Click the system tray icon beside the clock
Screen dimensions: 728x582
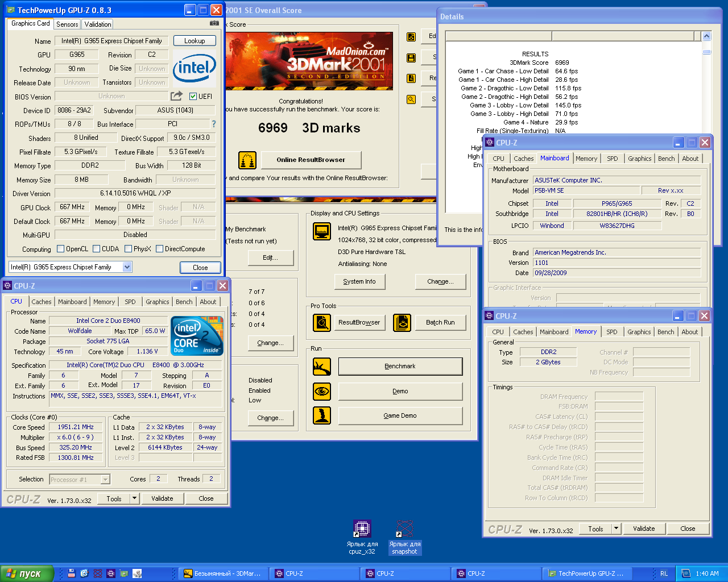coord(686,573)
